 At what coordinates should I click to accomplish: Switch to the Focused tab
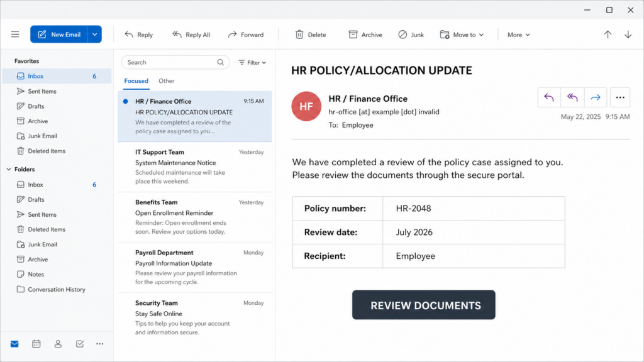136,81
